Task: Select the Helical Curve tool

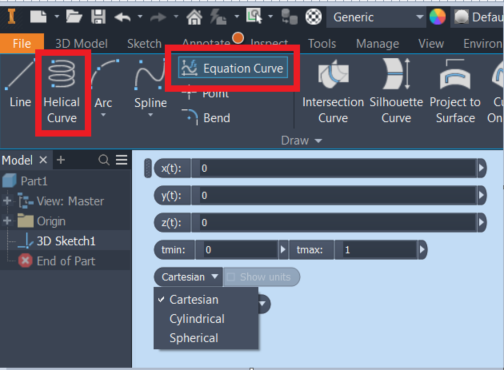Action: click(62, 91)
